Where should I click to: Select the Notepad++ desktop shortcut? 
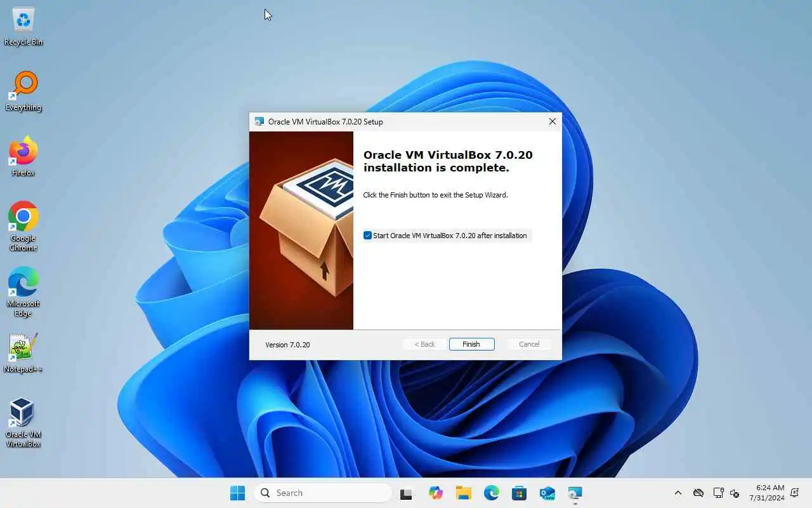[x=23, y=353]
